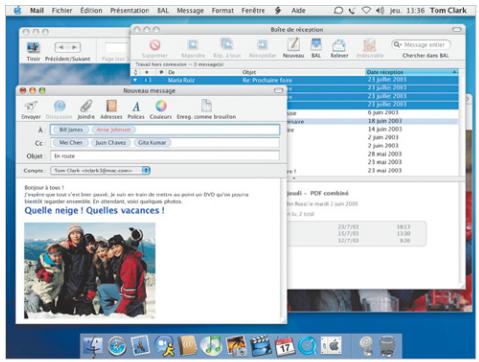479x362 pixels.
Task: Open Address Book from the Dock
Action: coord(188,346)
